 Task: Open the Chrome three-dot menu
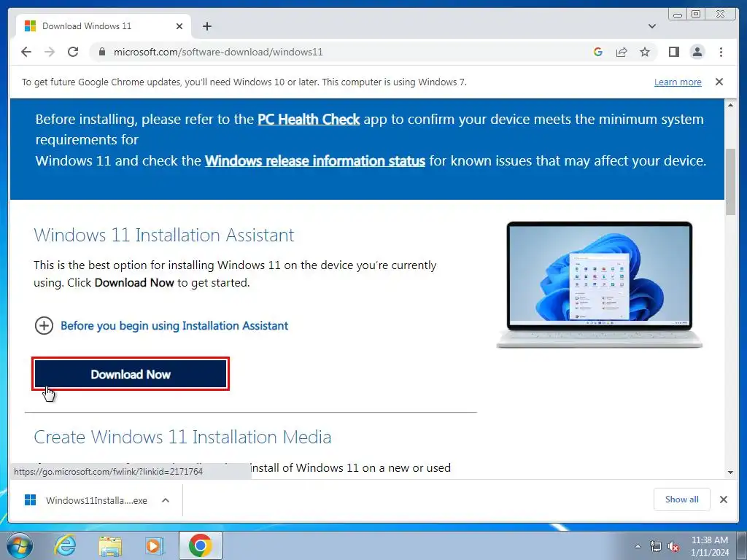click(x=721, y=52)
